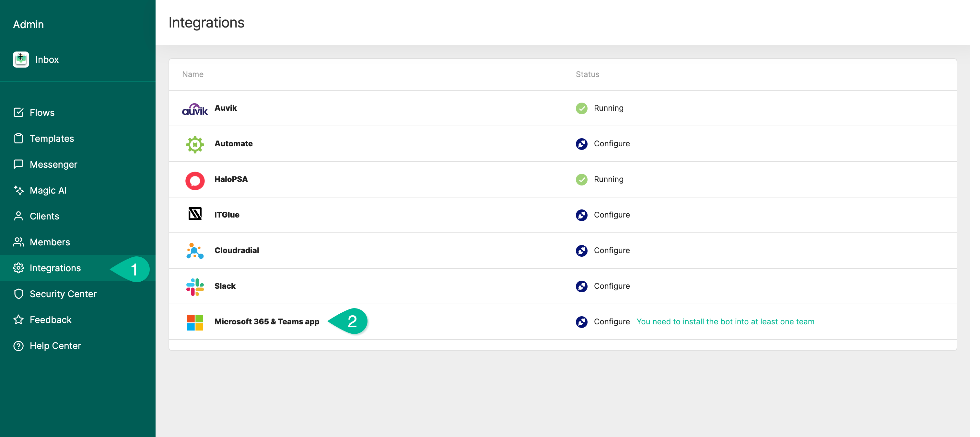Click the Templates clipboard icon
The image size is (980, 437).
(18, 138)
